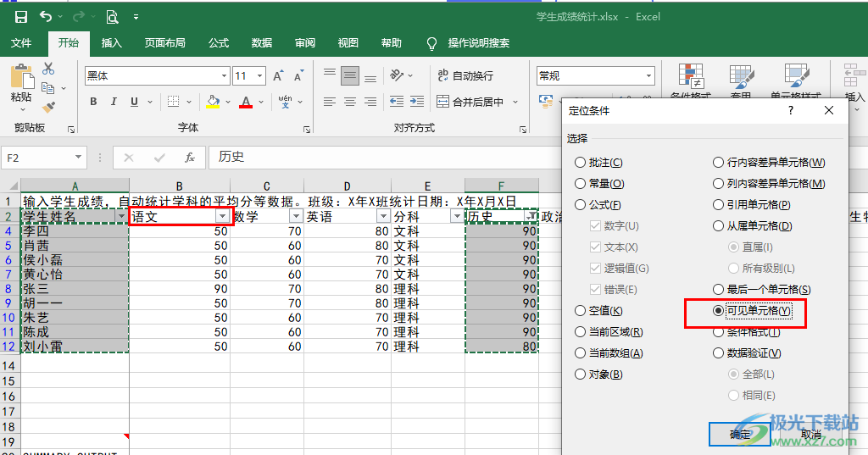This screenshot has height=455, width=868.
Task: Click the align text left icon
Action: pyautogui.click(x=330, y=102)
